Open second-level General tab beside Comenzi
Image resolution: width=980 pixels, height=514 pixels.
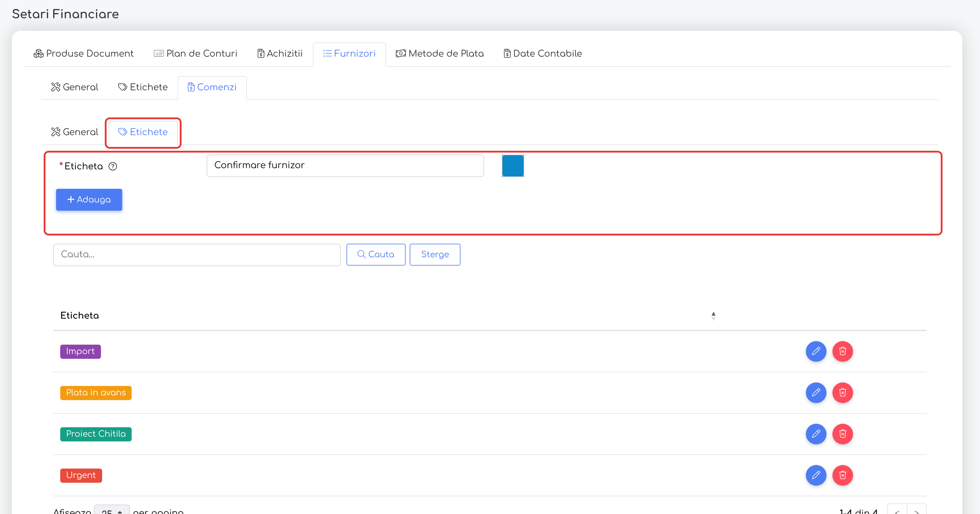click(x=75, y=87)
